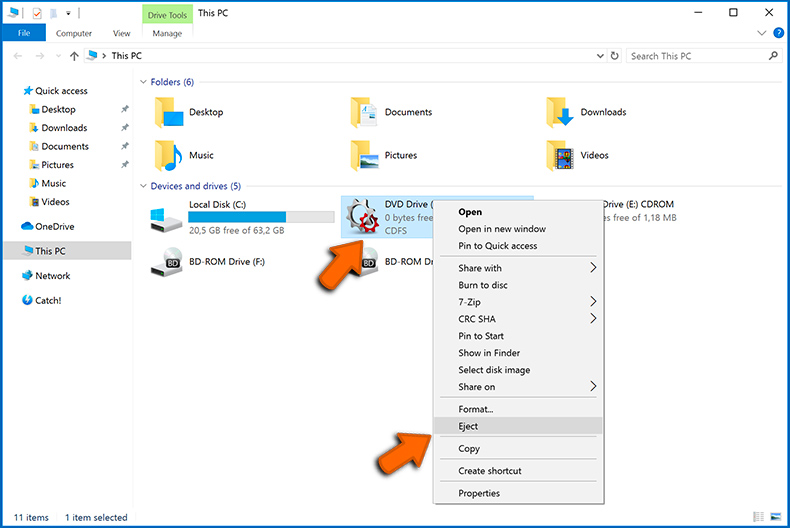Click Local Disk (C:) capacity bar
Screen dimensions: 790x528
click(x=261, y=217)
